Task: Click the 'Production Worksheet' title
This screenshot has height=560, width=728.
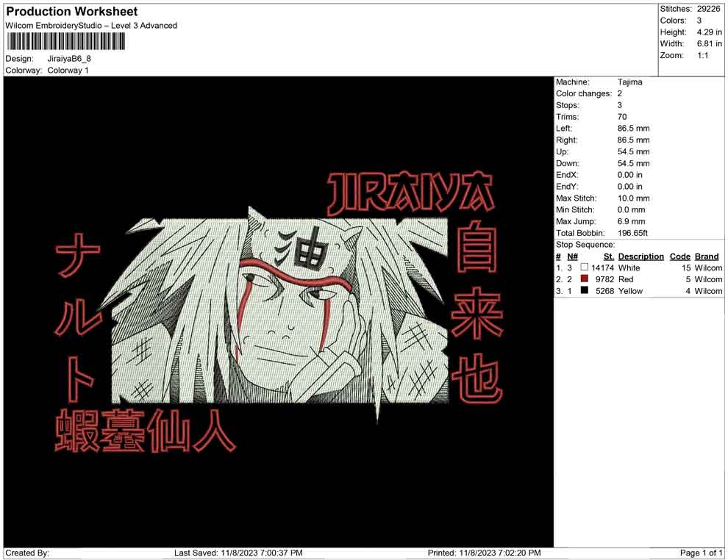Action: click(x=72, y=12)
